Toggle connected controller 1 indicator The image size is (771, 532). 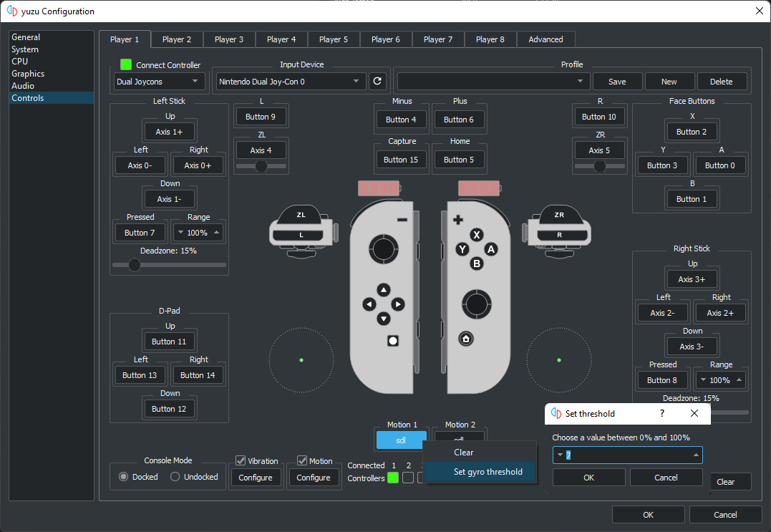point(393,478)
